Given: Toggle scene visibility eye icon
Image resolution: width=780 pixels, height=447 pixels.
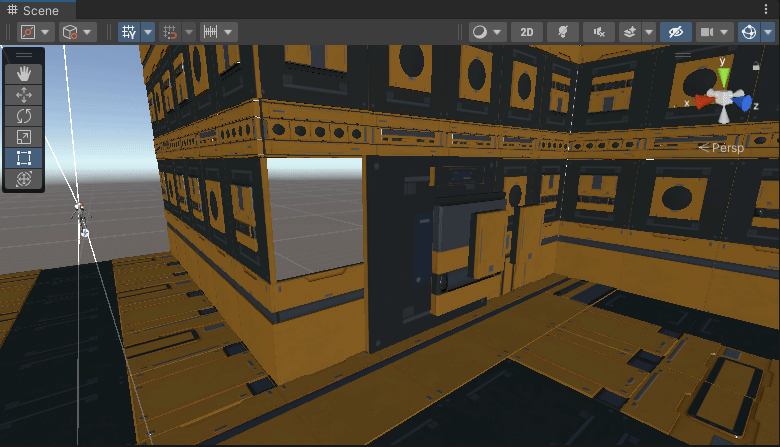Looking at the screenshot, I should 676,32.
